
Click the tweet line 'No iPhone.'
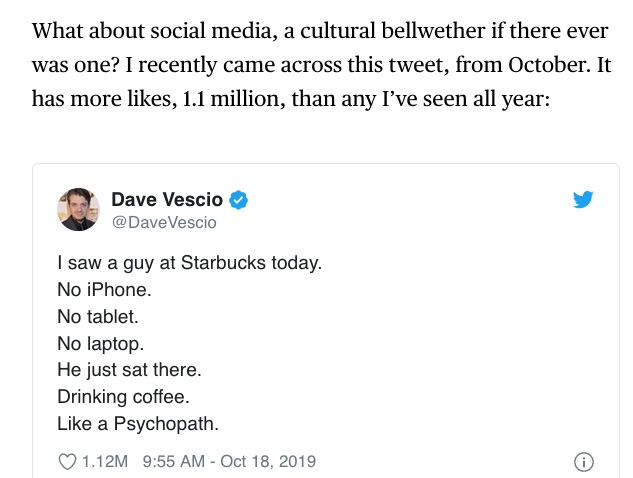pyautogui.click(x=104, y=290)
